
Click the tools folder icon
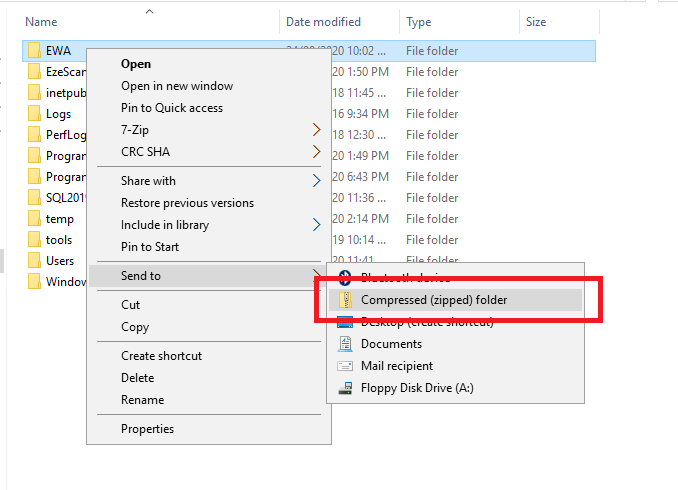click(x=33, y=240)
